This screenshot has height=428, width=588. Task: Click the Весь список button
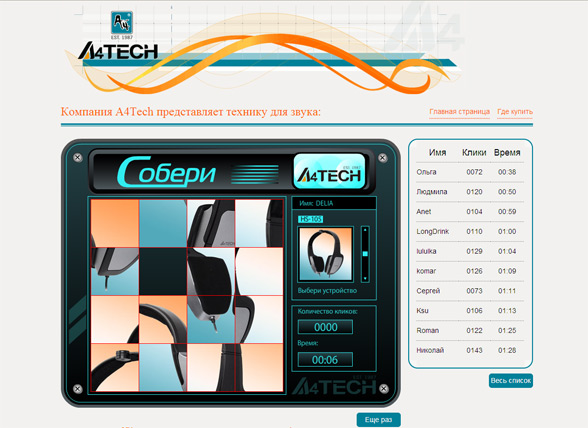pyautogui.click(x=511, y=380)
